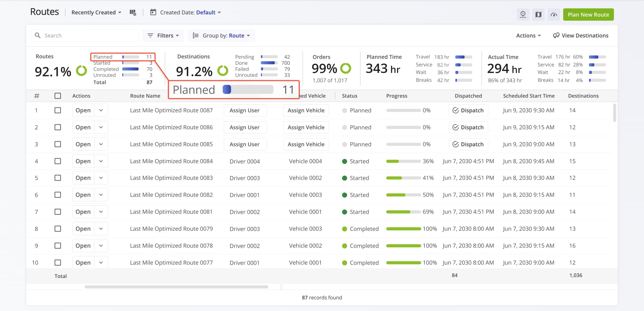644x311 pixels.
Task: Click the View Destinations pin icon
Action: click(x=556, y=35)
